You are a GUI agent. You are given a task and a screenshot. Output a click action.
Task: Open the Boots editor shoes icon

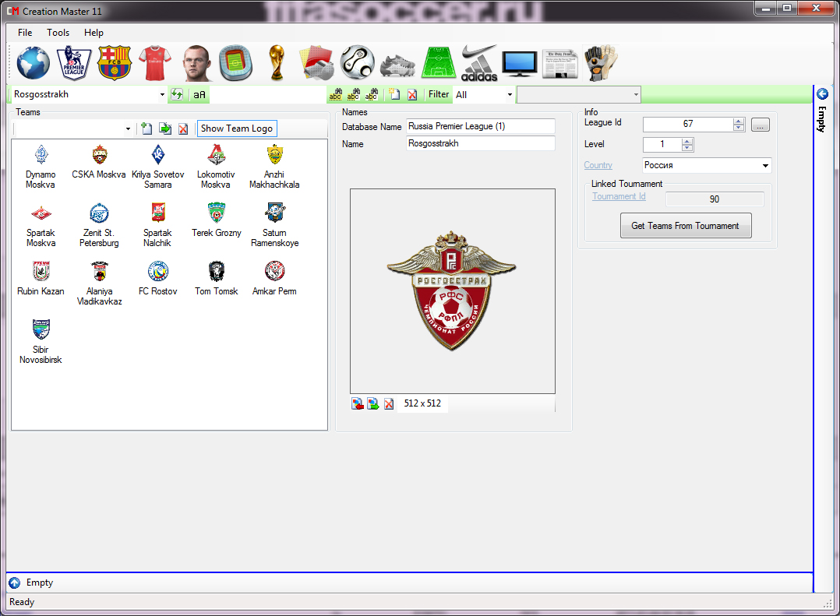click(x=397, y=65)
